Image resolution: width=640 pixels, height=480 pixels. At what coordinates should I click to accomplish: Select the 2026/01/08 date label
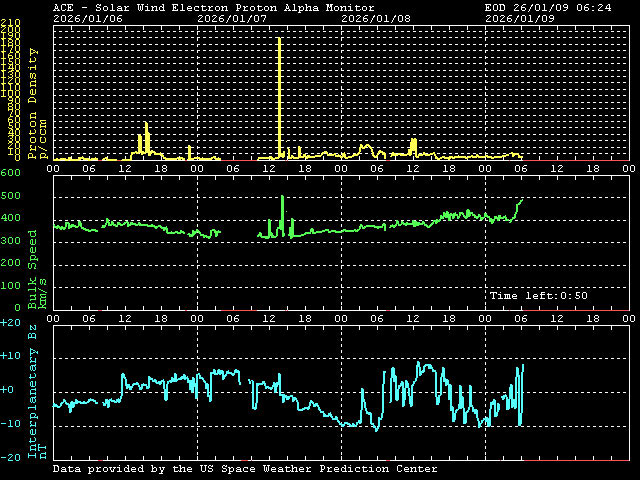[x=374, y=18]
